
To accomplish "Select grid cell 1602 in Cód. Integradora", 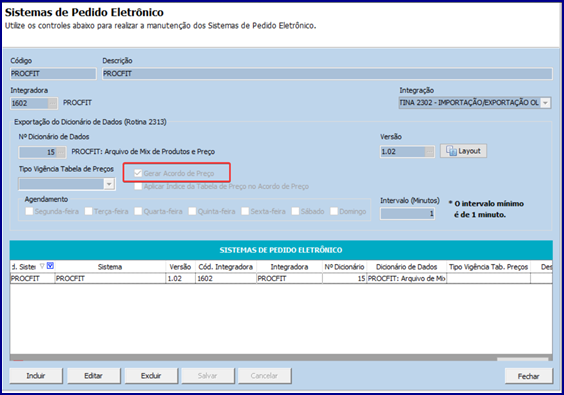I will click(x=226, y=278).
